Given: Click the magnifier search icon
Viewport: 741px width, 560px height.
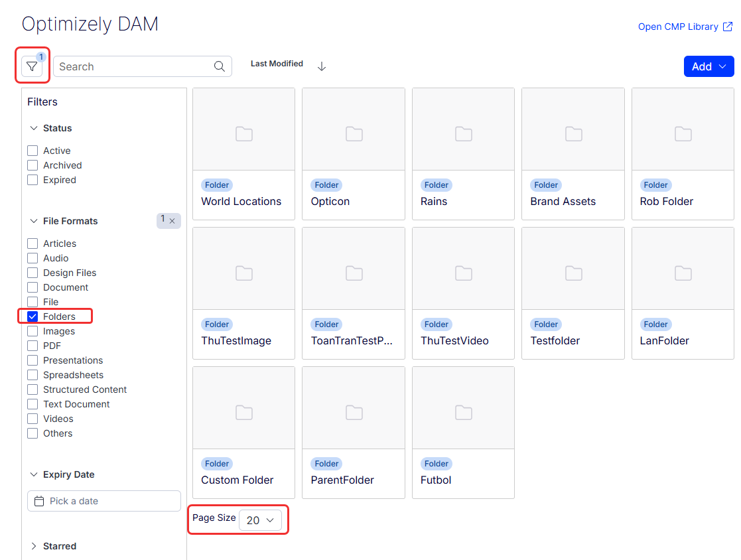Looking at the screenshot, I should tap(220, 66).
